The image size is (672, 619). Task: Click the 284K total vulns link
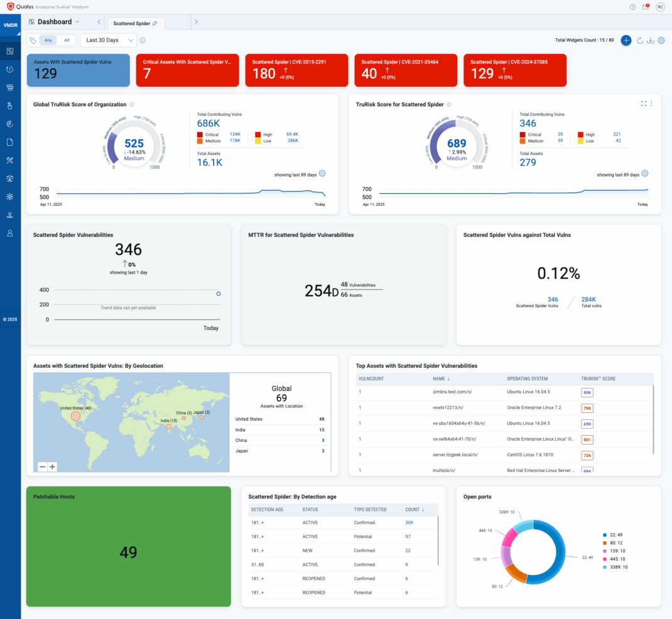[588, 299]
